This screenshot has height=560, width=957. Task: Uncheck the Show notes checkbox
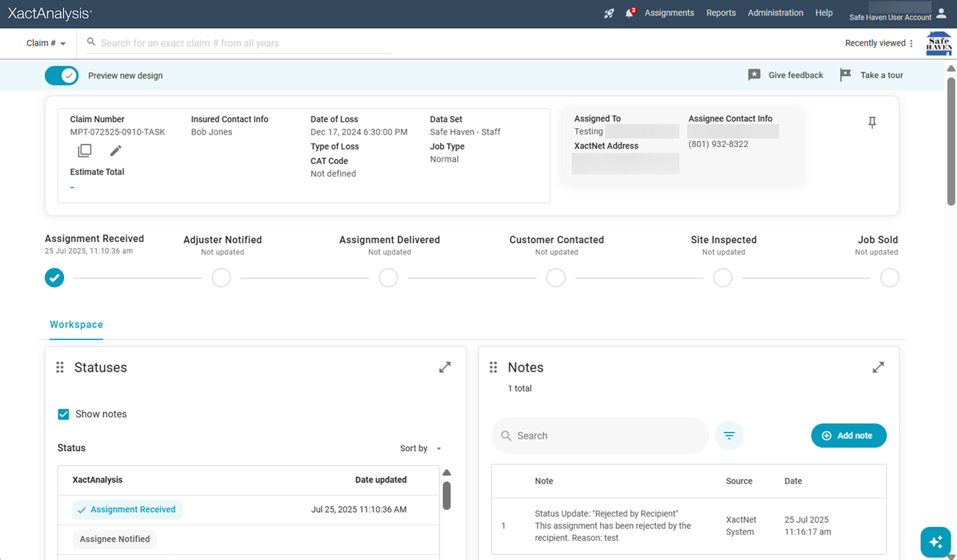point(64,414)
